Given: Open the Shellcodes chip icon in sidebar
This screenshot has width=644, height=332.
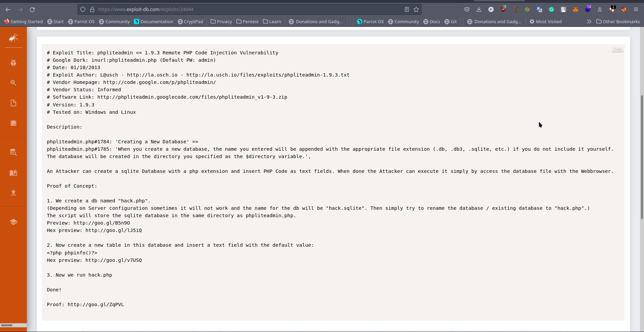Looking at the screenshot, I should click(x=13, y=123).
